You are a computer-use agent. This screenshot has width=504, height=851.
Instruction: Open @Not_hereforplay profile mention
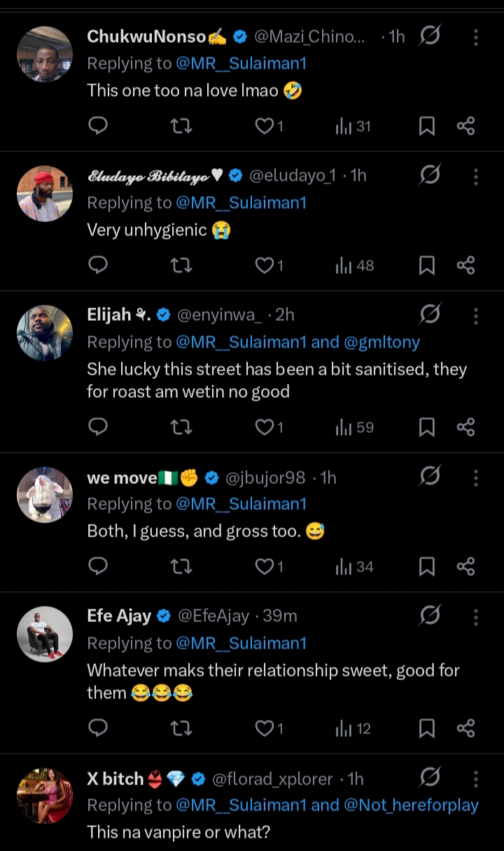click(x=412, y=805)
